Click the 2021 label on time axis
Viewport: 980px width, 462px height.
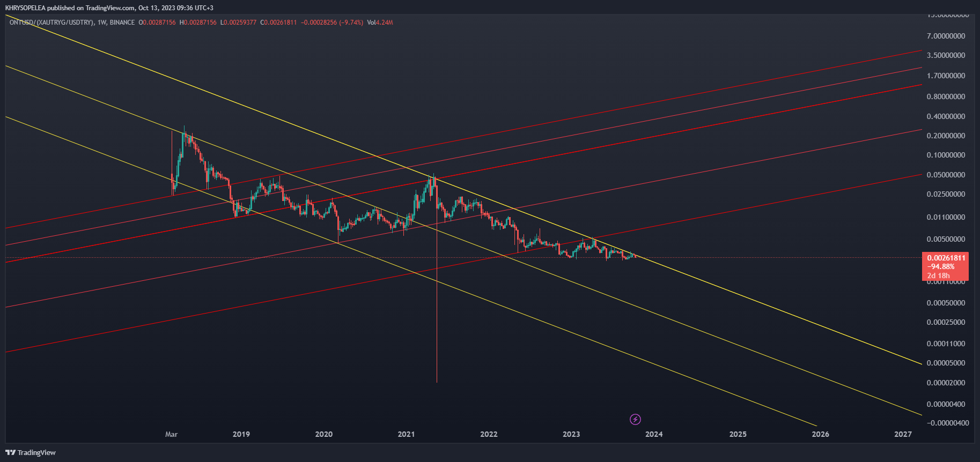pyautogui.click(x=406, y=434)
